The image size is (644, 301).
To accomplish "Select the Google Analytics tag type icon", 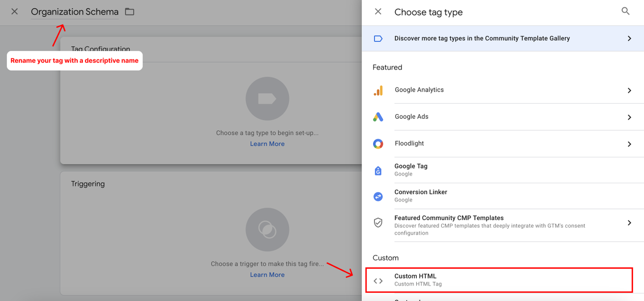I will [x=378, y=90].
